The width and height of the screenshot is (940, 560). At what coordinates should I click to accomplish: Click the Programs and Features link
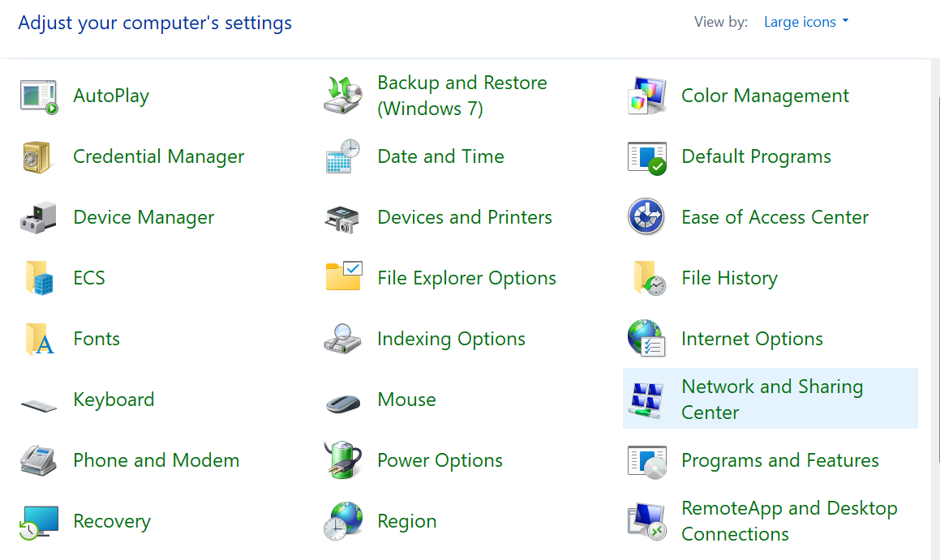tap(779, 460)
